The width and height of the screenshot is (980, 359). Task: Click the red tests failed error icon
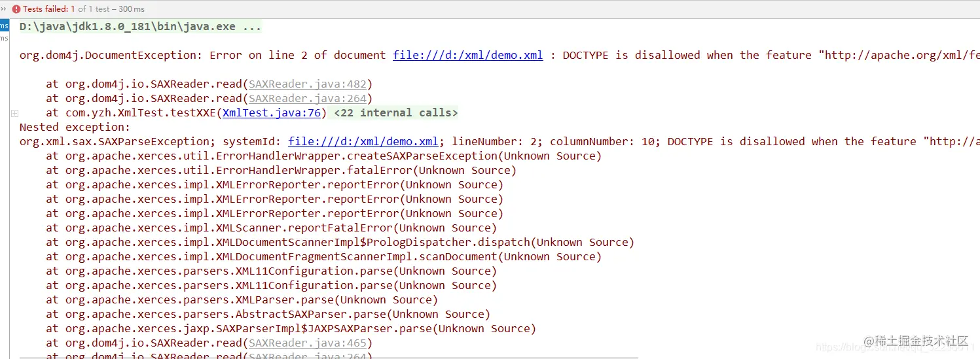16,9
